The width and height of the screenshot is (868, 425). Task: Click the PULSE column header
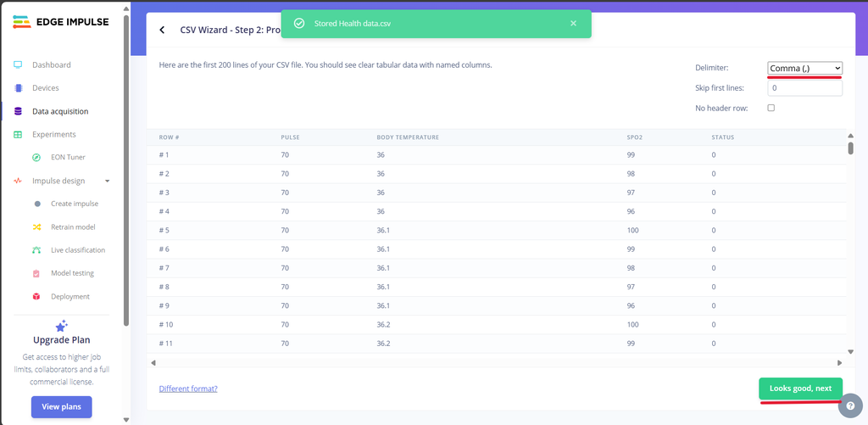click(x=290, y=137)
